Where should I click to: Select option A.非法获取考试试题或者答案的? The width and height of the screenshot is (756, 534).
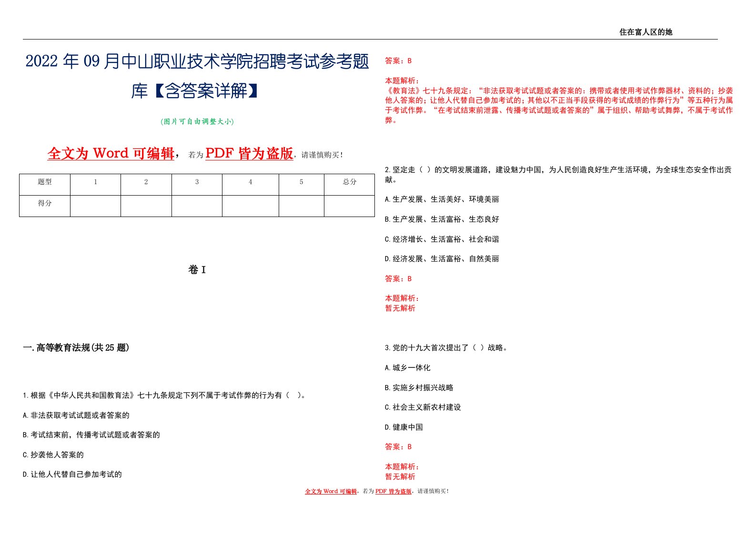click(x=76, y=415)
